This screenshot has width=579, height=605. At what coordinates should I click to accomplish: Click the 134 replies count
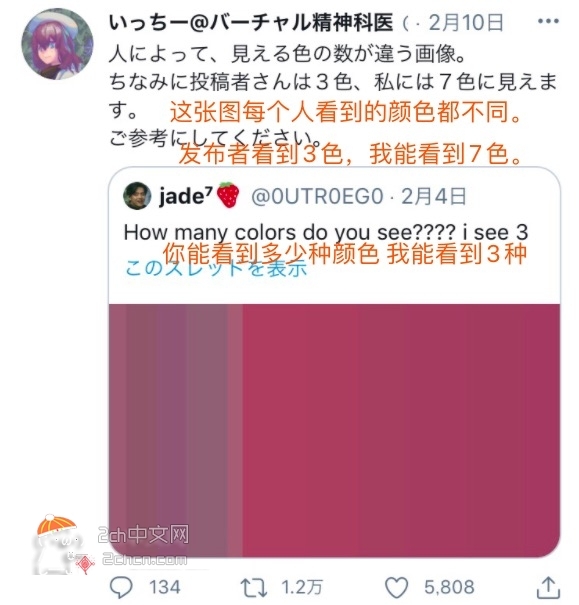165,587
